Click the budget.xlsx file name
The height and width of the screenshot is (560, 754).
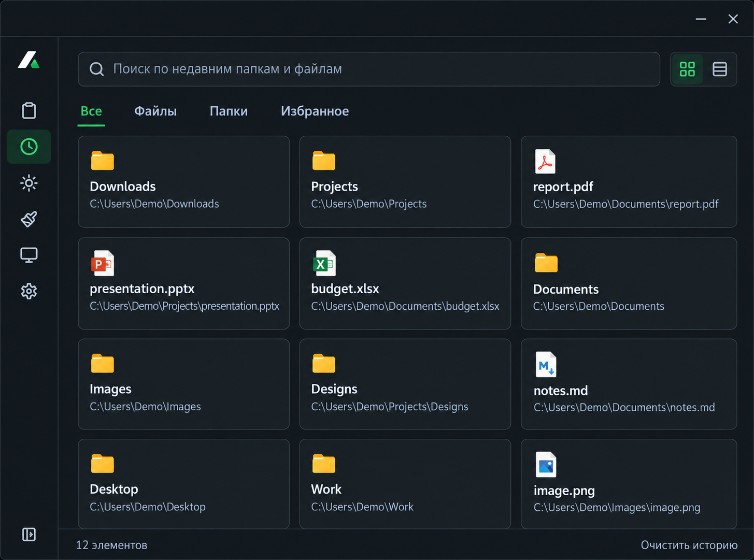point(345,289)
